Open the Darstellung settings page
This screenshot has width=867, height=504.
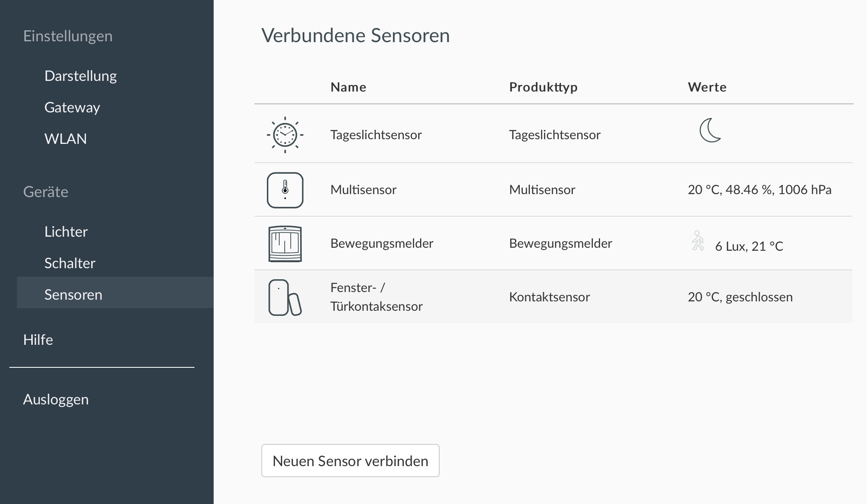[x=80, y=76]
